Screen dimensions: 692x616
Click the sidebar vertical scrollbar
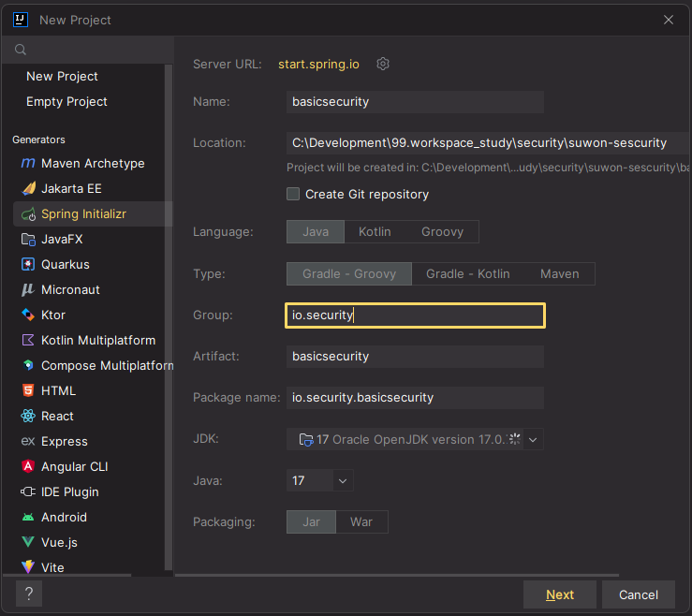click(169, 317)
